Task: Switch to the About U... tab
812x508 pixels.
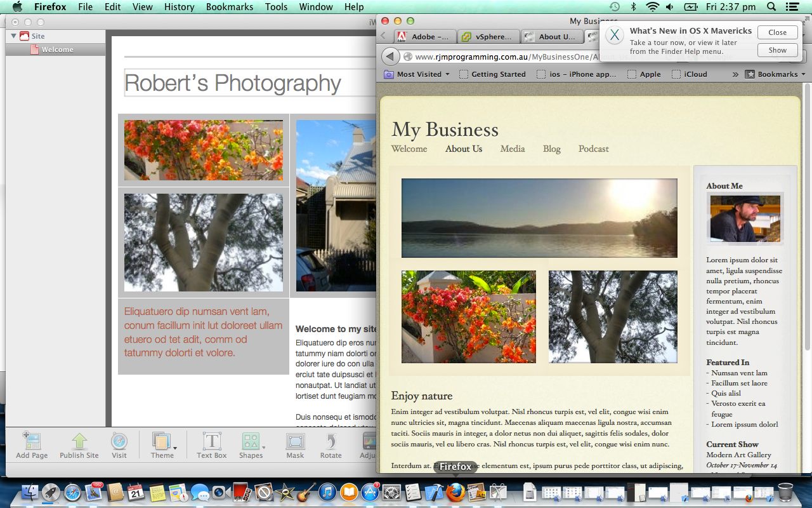Action: pos(551,37)
